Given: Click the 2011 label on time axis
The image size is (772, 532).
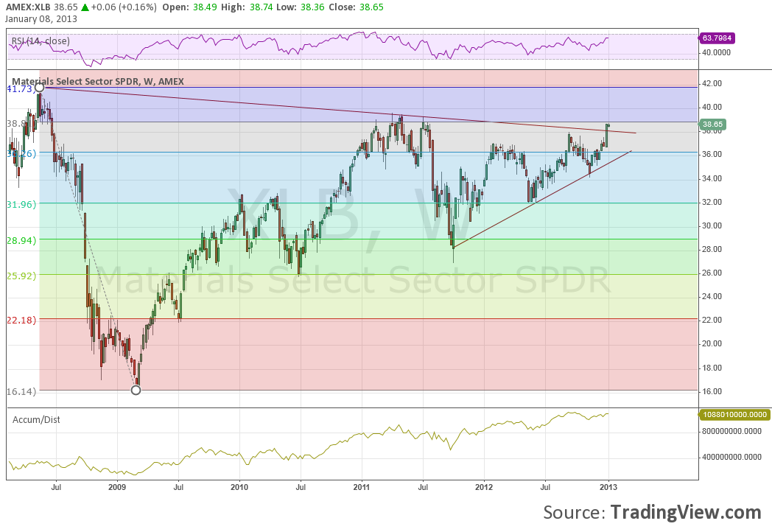Looking at the screenshot, I should 362,487.
